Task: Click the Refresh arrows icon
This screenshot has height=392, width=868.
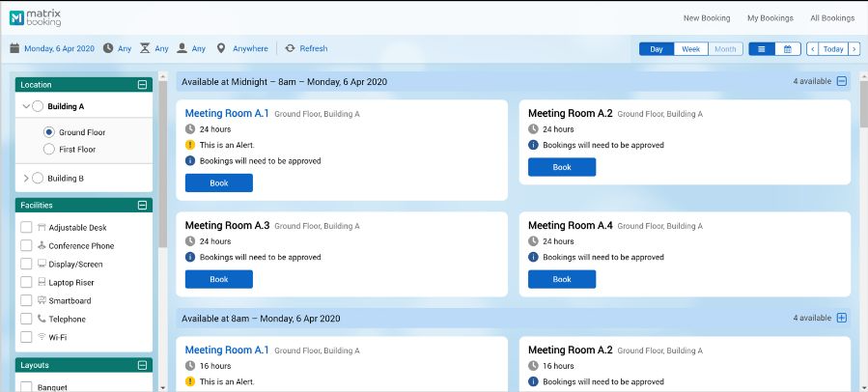Action: (290, 48)
